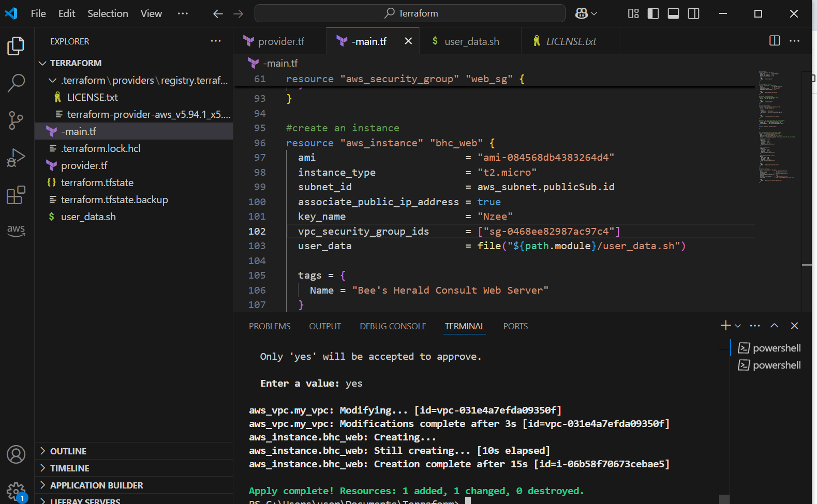Open the new terminal launch profile dropdown
This screenshot has width=817, height=504.
[x=738, y=326]
